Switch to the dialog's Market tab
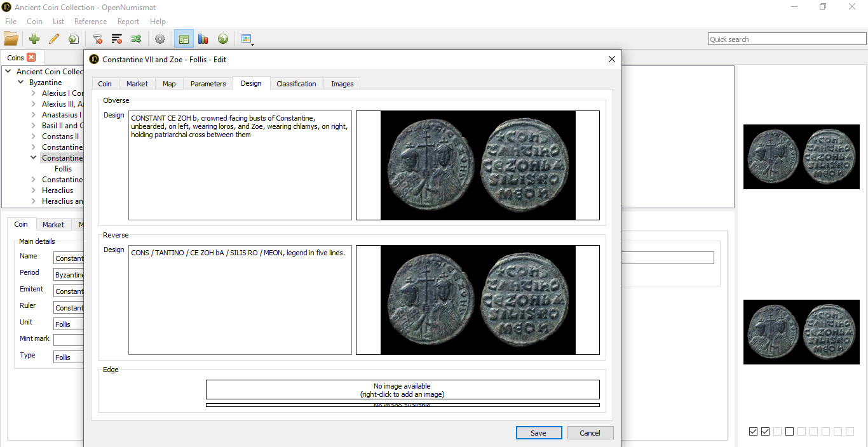 click(137, 84)
